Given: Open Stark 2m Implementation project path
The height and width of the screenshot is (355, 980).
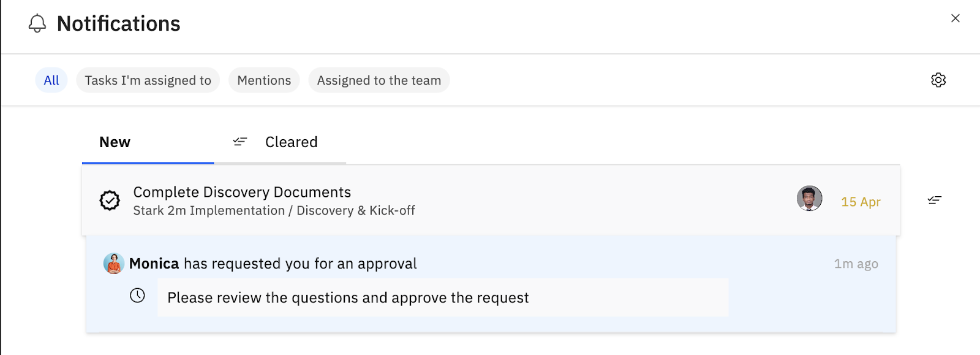Looking at the screenshot, I should pyautogui.click(x=209, y=211).
